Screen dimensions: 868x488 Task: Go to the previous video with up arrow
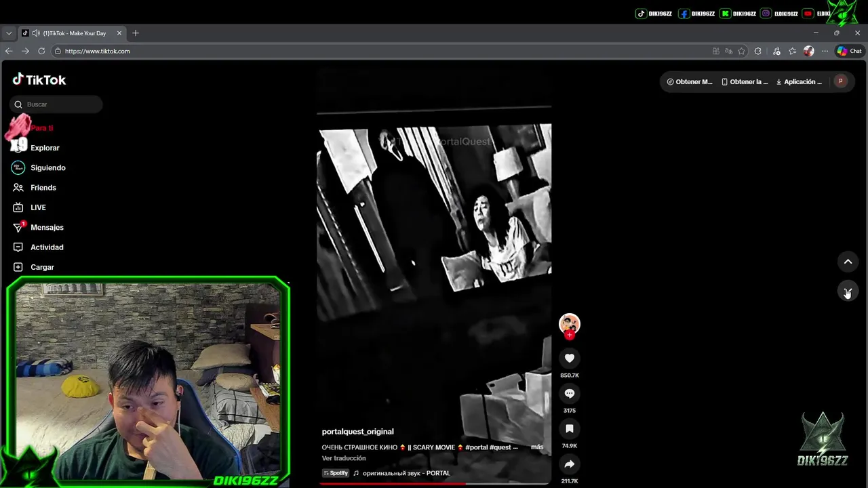point(848,262)
